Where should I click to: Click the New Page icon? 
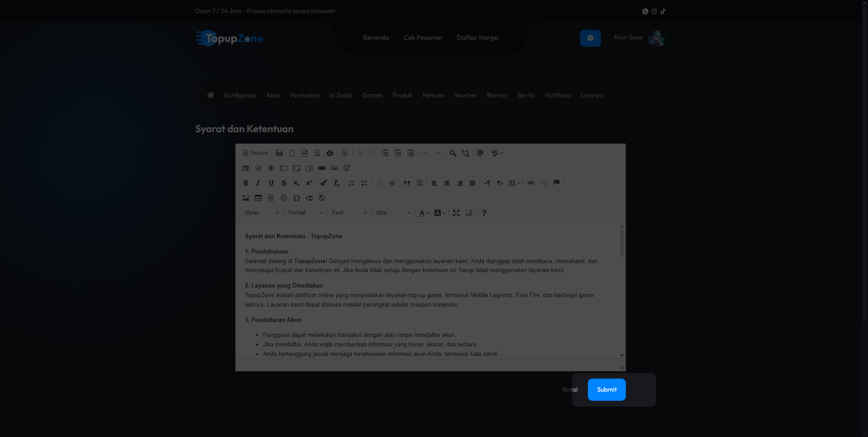tap(292, 153)
